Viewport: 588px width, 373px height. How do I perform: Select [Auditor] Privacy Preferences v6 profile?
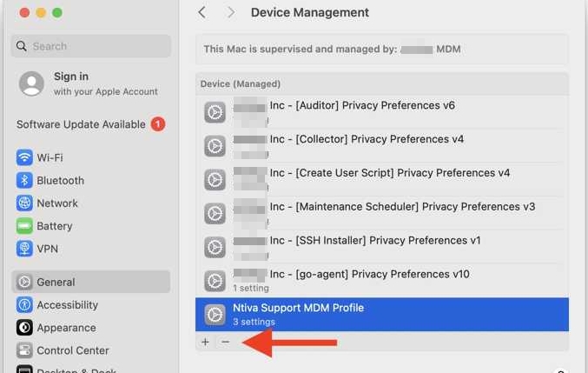pos(382,112)
